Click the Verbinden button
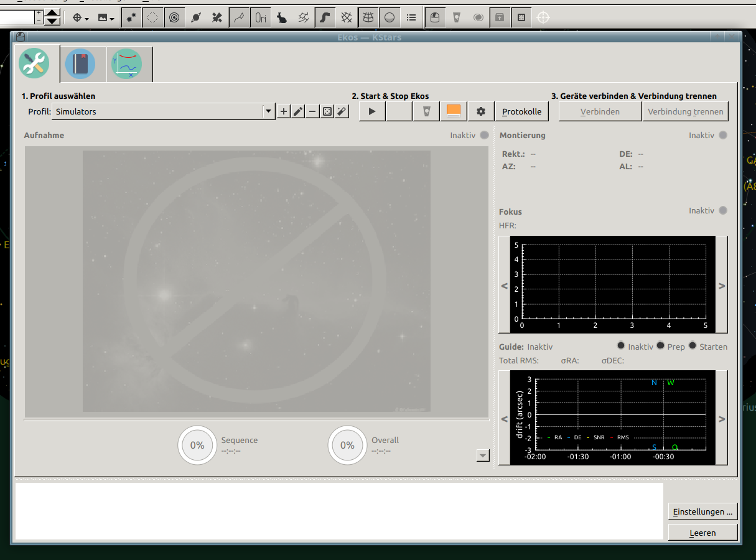Viewport: 756px width, 560px height. click(x=600, y=111)
